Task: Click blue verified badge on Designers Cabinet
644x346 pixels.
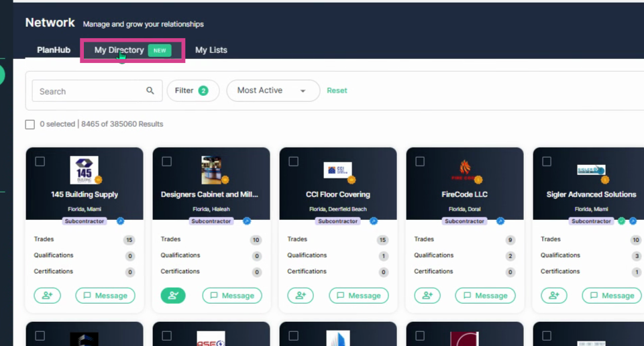Action: point(247,221)
